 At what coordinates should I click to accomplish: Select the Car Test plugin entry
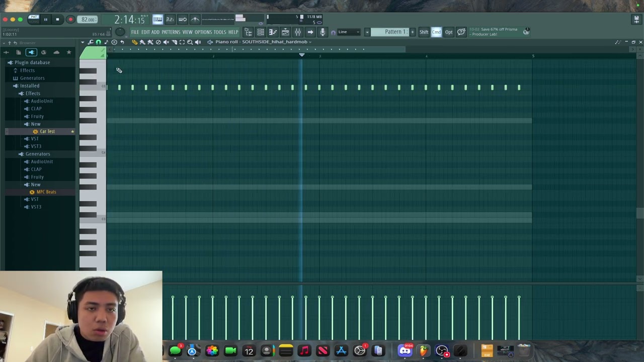coord(47,131)
